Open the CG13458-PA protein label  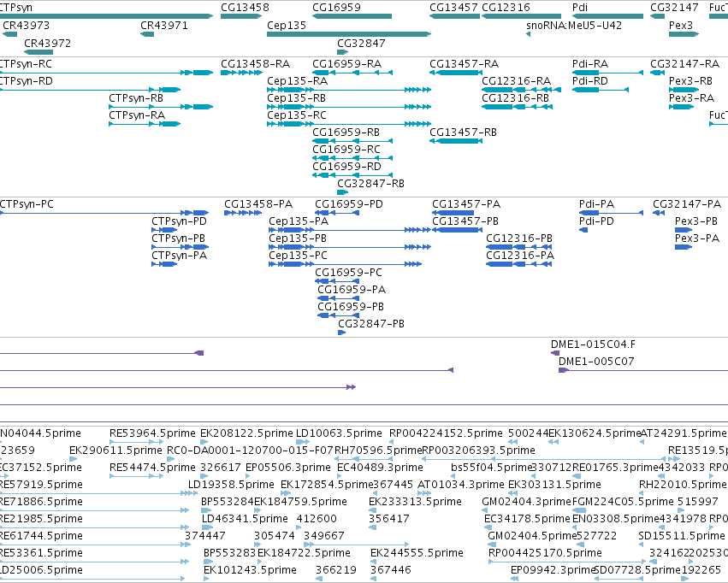[x=258, y=204]
